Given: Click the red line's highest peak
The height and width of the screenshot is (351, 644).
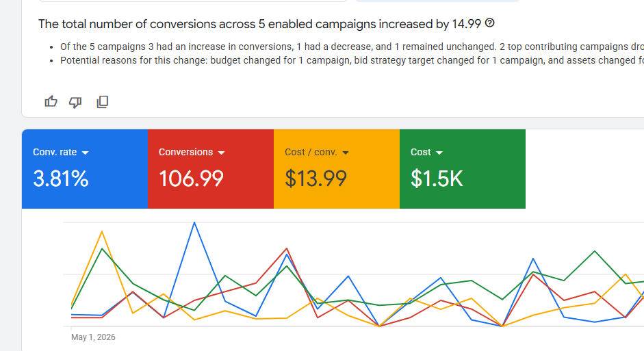Looking at the screenshot, I should pyautogui.click(x=287, y=248).
